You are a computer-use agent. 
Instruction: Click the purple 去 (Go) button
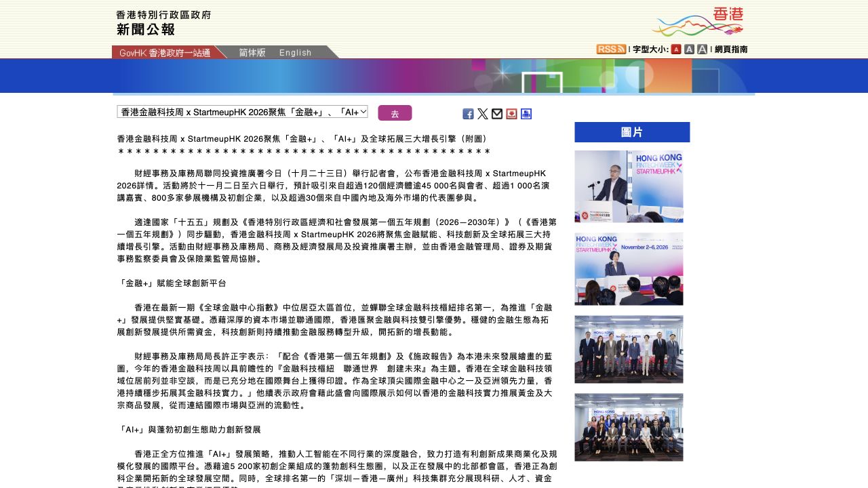click(x=395, y=113)
